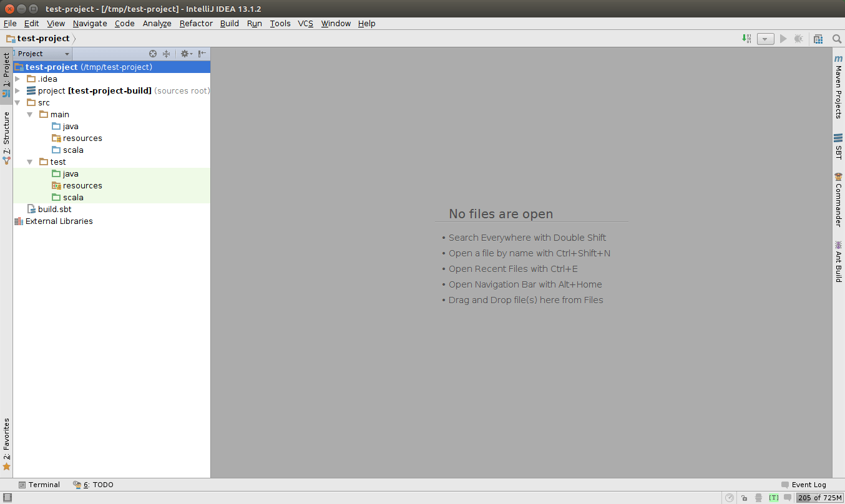Screen dimensions: 845x504
Task: Open the View menu
Action: click(x=56, y=23)
